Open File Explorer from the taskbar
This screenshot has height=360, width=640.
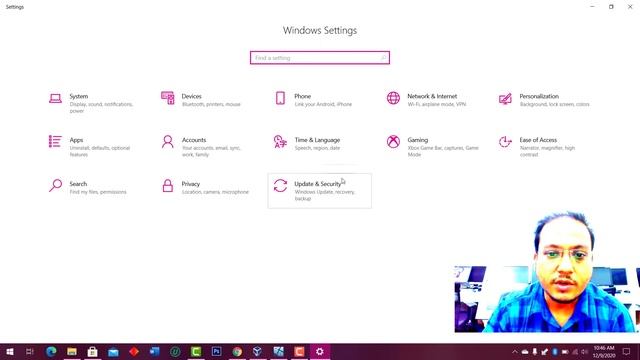72,351
